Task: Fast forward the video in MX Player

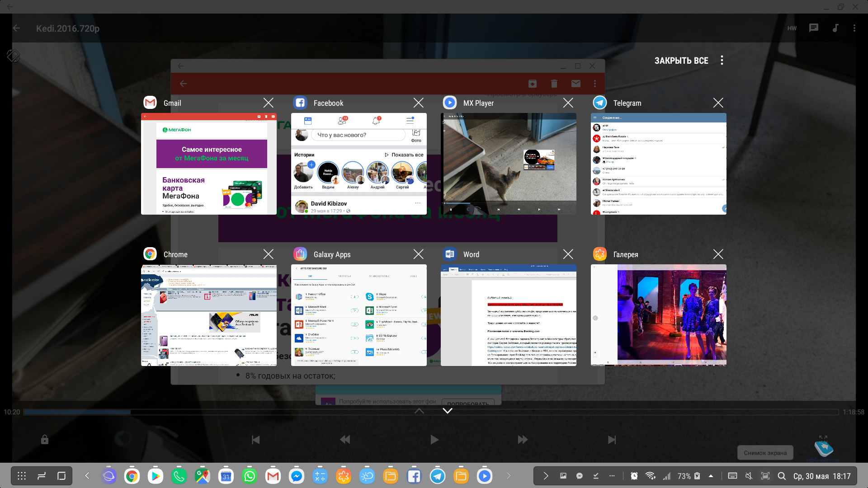Action: pos(523,440)
